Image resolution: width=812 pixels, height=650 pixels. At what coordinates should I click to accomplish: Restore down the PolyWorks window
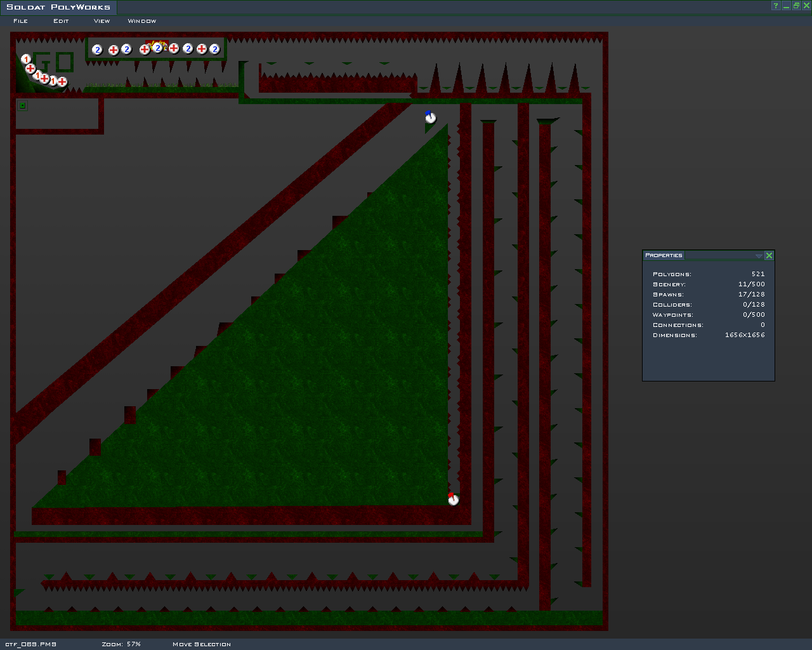tap(796, 6)
